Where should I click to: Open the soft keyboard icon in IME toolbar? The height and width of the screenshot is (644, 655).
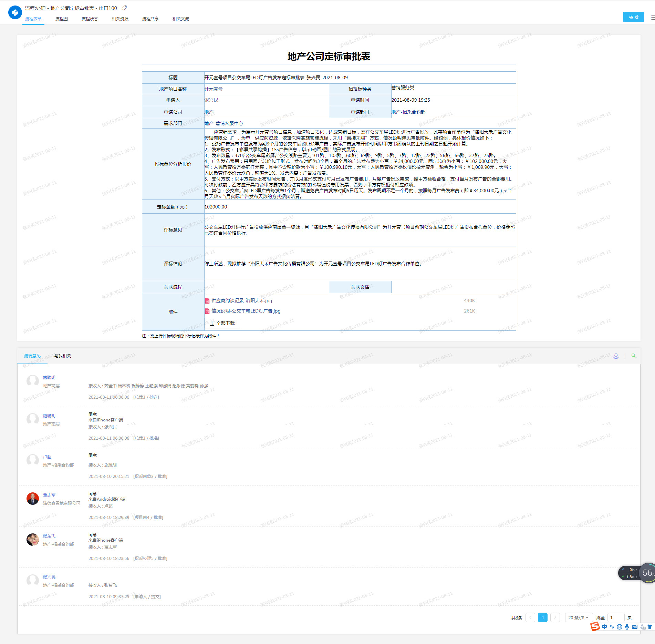click(x=635, y=627)
